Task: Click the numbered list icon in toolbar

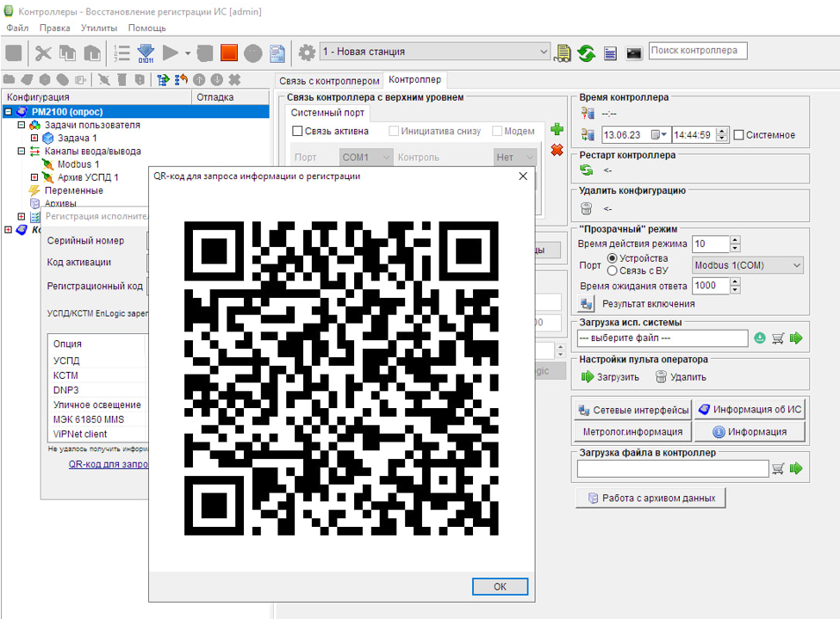Action: (x=121, y=53)
